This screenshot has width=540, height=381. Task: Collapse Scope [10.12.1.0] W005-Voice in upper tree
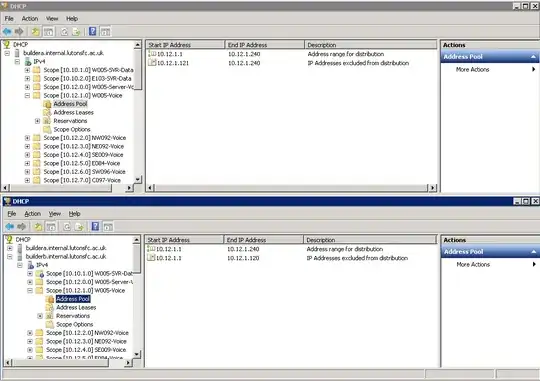27,95
